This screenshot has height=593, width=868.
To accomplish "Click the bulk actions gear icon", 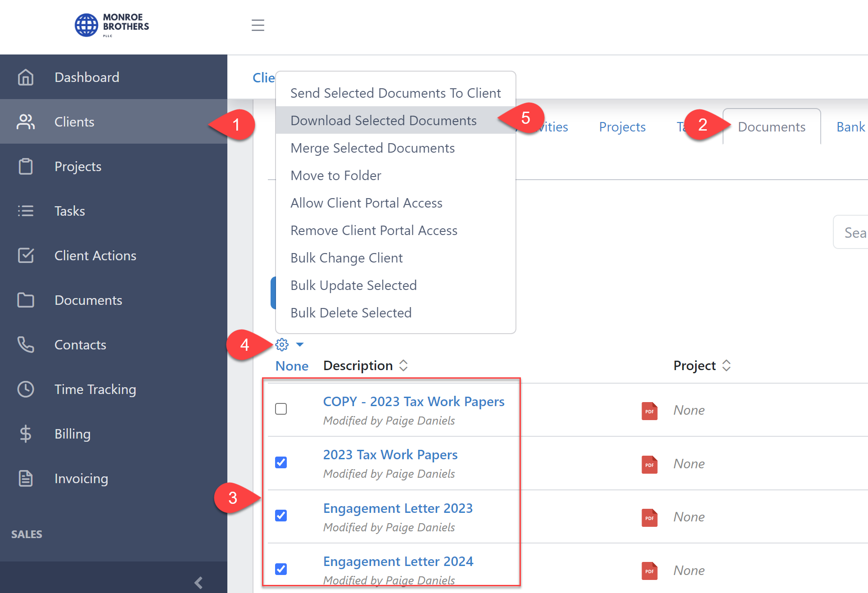I will [281, 344].
